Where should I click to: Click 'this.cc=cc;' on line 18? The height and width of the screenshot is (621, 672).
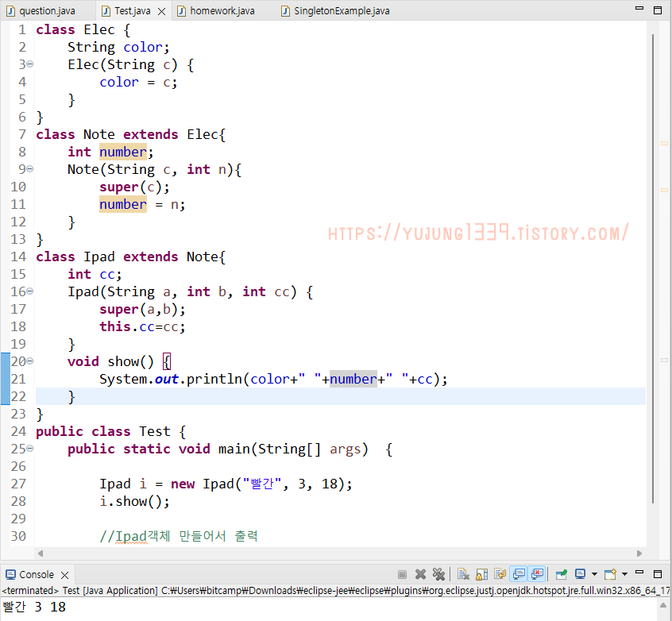(x=142, y=326)
